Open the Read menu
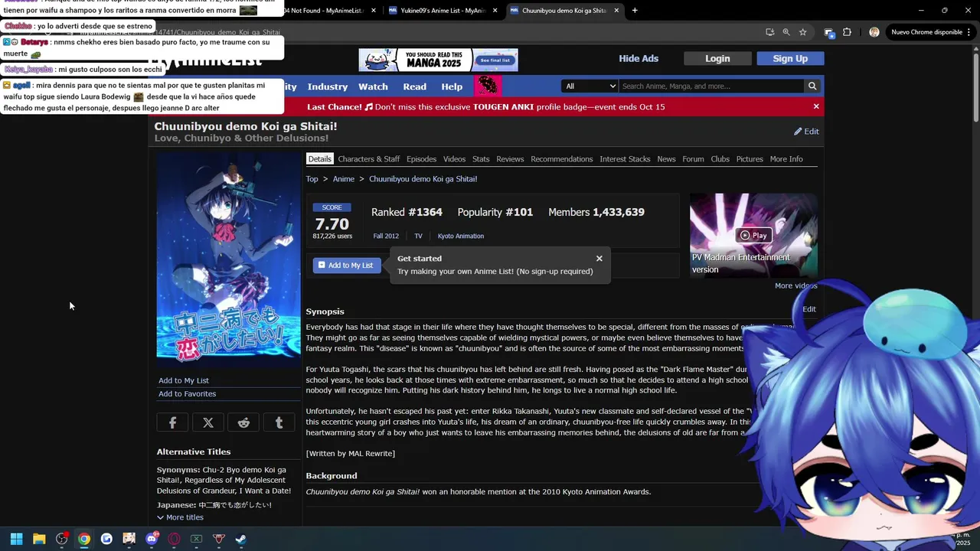980x551 pixels. (414, 86)
